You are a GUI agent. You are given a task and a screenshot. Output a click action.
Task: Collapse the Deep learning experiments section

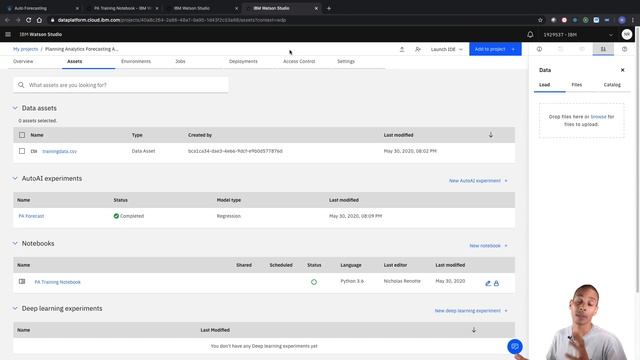point(15,308)
